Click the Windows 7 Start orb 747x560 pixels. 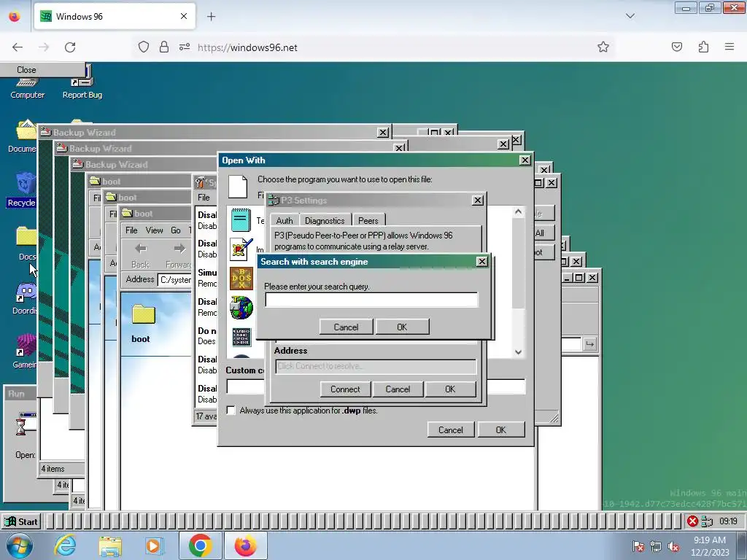(19, 545)
